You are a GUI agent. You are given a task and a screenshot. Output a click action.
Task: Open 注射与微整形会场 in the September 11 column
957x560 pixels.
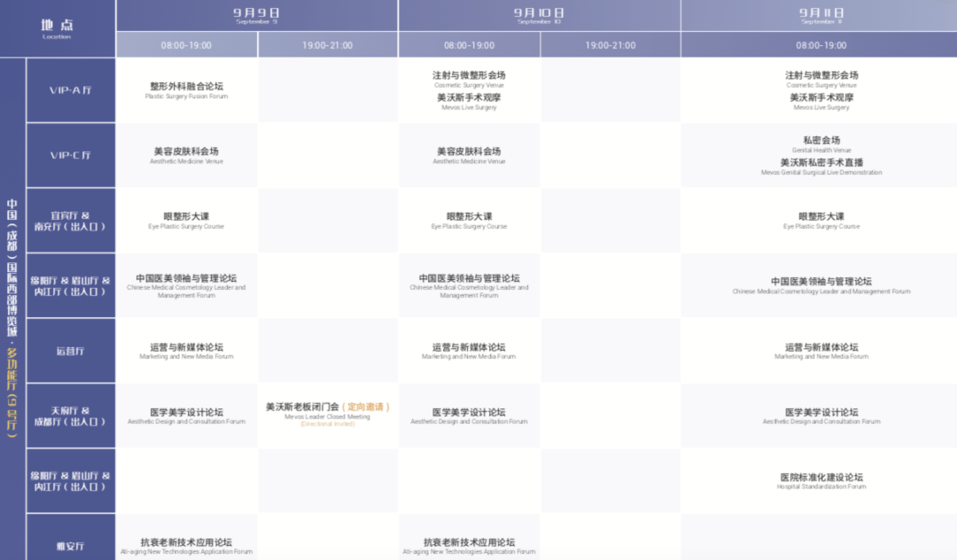[821, 79]
